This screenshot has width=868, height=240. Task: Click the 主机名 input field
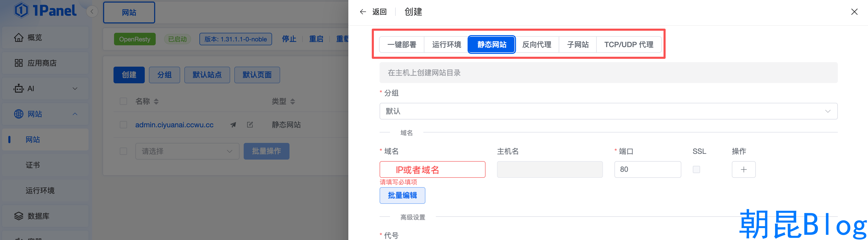coord(550,169)
